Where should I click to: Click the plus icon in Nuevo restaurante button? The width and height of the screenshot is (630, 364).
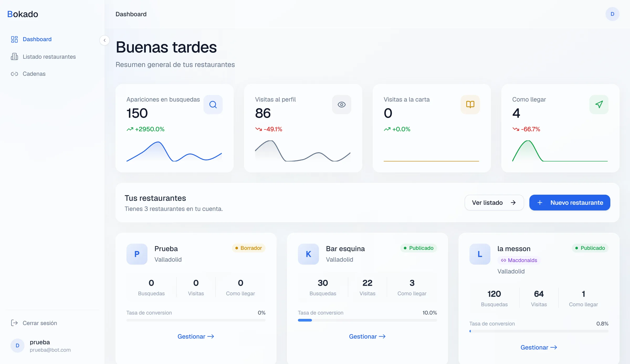[x=540, y=203]
